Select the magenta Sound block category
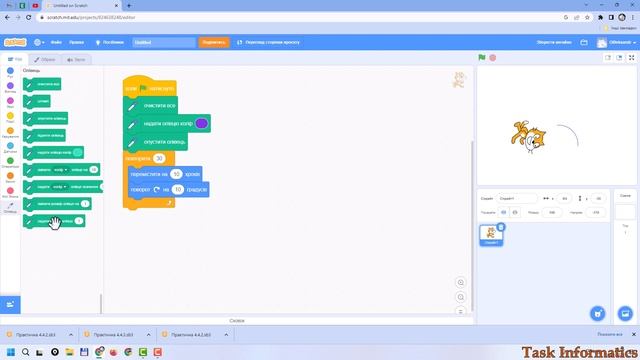Viewport: 640px width, 360px height. pos(10,102)
